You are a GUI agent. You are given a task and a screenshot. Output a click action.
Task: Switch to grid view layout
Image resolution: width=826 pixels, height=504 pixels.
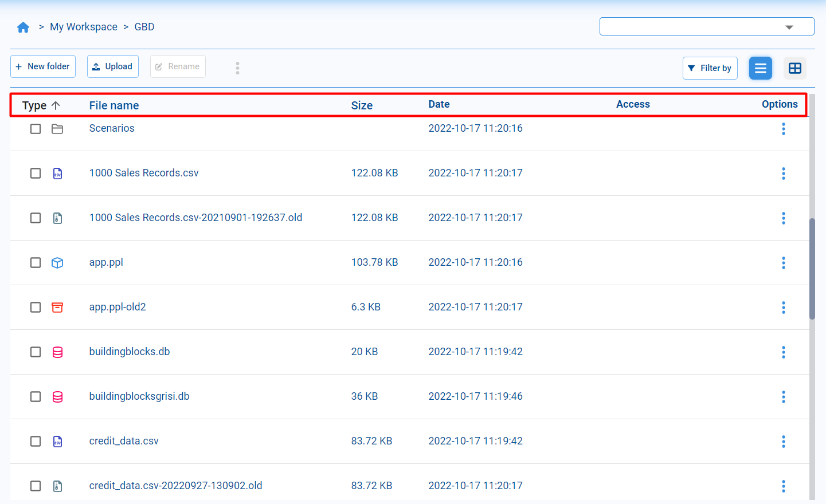pos(795,68)
